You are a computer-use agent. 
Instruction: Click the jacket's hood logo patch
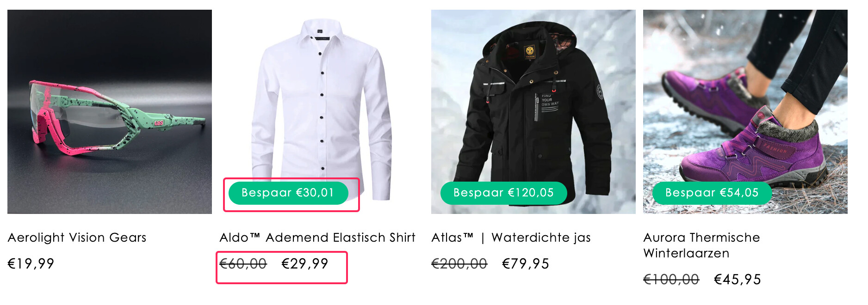529,51
